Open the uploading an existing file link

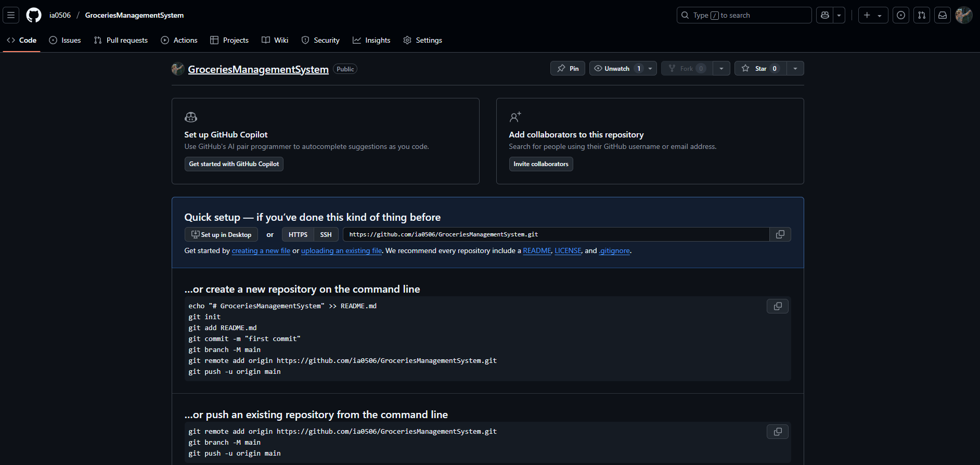click(x=341, y=250)
